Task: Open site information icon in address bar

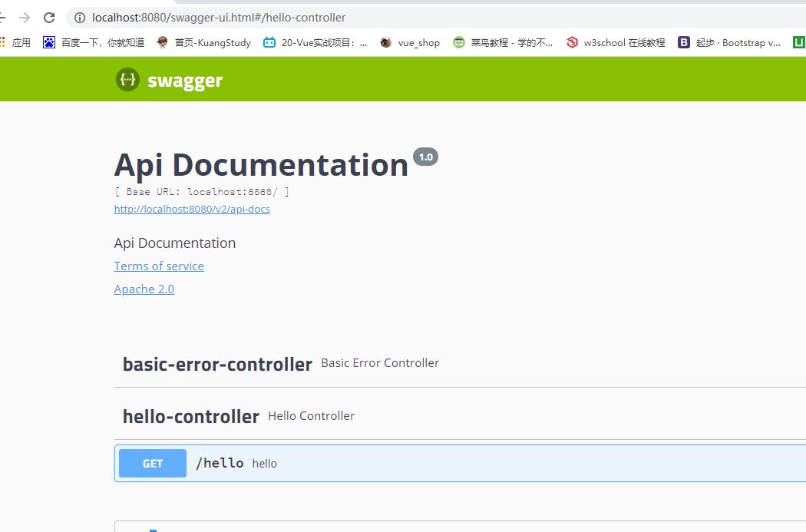Action: [80, 18]
